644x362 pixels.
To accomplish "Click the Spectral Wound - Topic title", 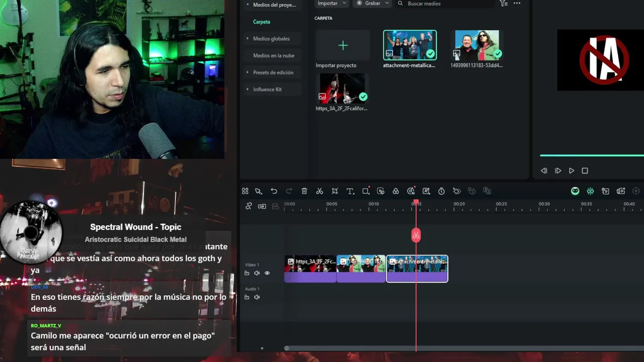I will tap(136, 227).
